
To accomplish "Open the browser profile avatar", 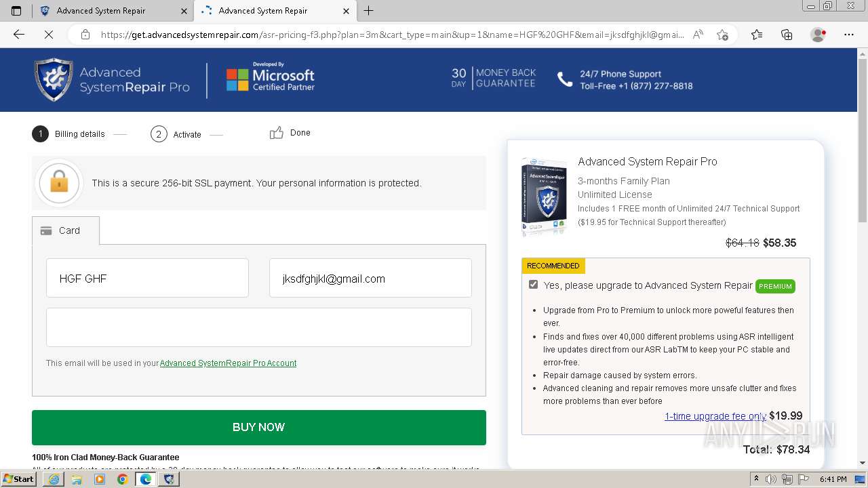I will point(818,35).
